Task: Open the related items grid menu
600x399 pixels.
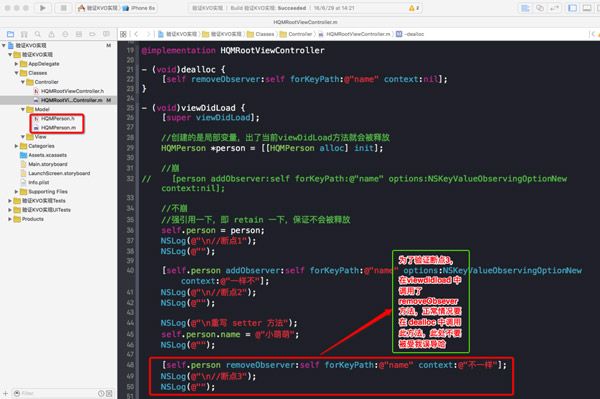Action: pos(123,34)
